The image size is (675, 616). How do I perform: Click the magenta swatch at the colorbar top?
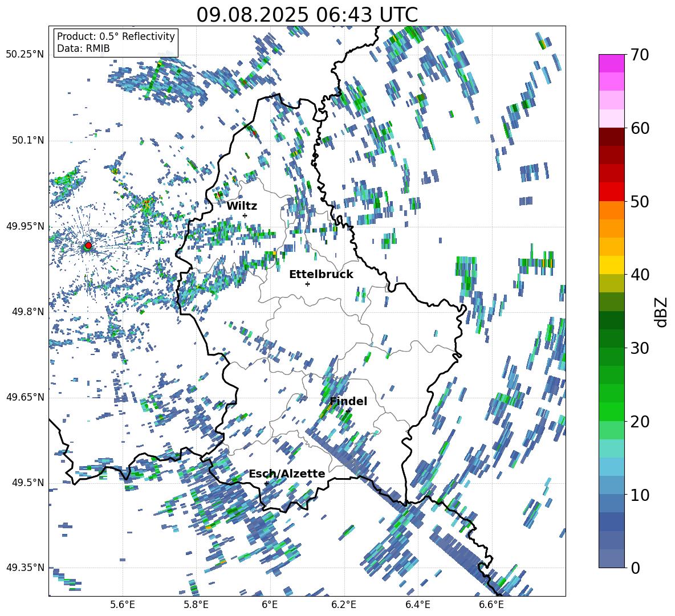click(x=611, y=63)
